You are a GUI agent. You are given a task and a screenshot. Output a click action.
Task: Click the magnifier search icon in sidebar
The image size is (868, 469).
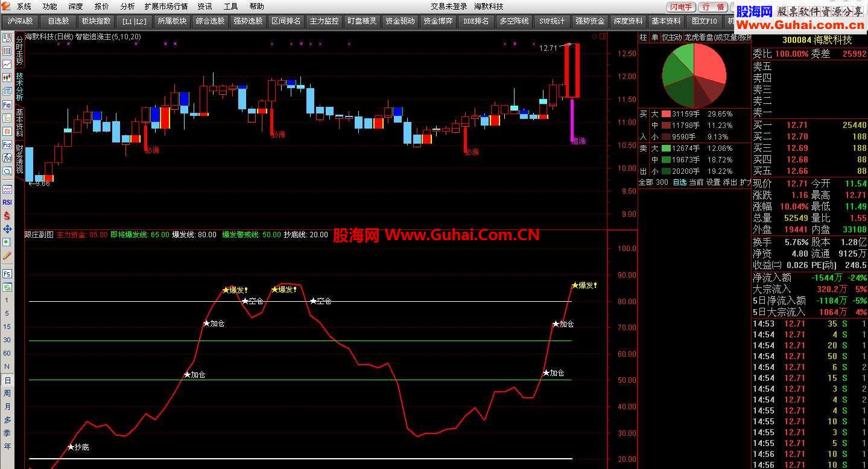pos(7,171)
